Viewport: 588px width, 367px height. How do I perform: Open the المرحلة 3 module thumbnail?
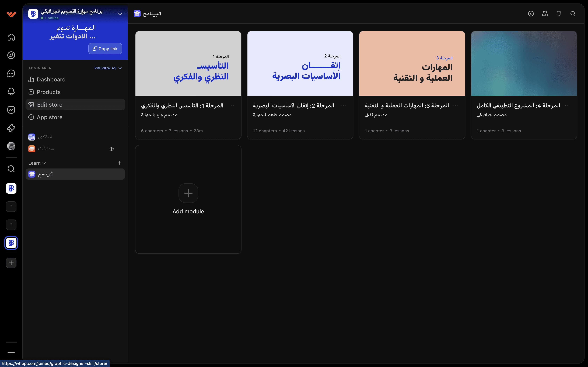tap(412, 63)
